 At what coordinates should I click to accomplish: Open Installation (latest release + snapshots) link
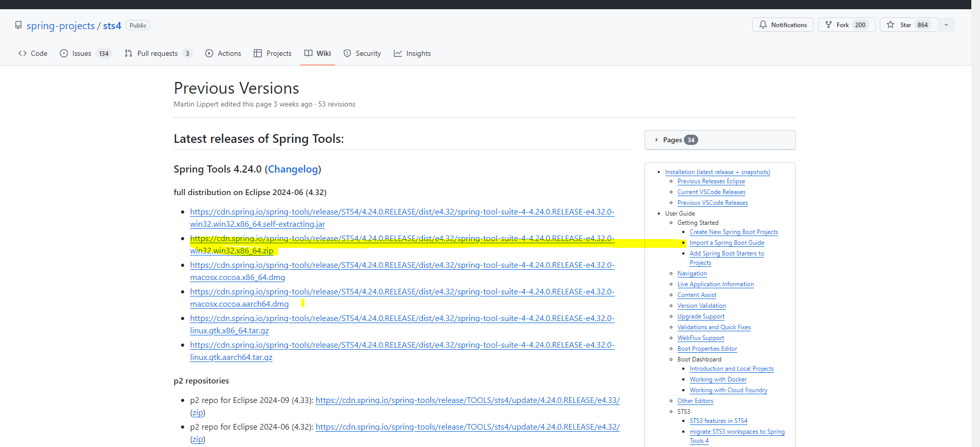pyautogui.click(x=718, y=172)
